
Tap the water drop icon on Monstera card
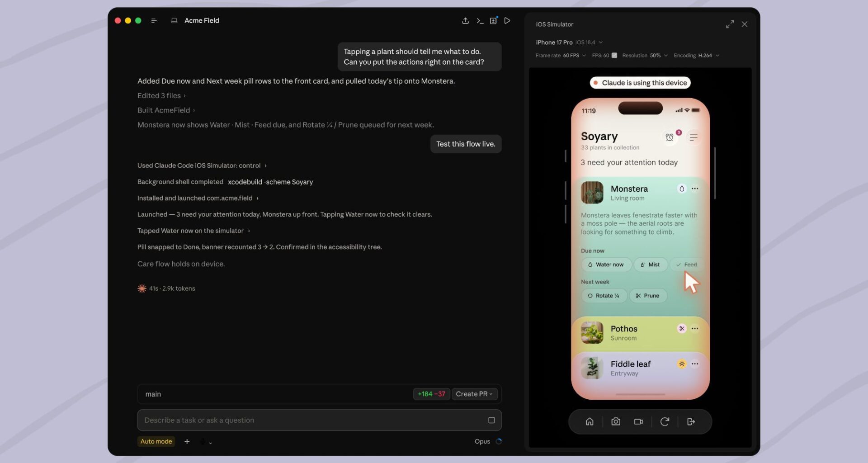click(x=682, y=189)
